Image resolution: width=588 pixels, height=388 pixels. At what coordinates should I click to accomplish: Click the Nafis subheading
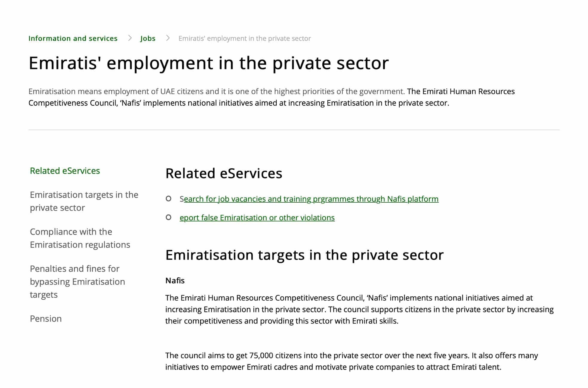tap(175, 280)
